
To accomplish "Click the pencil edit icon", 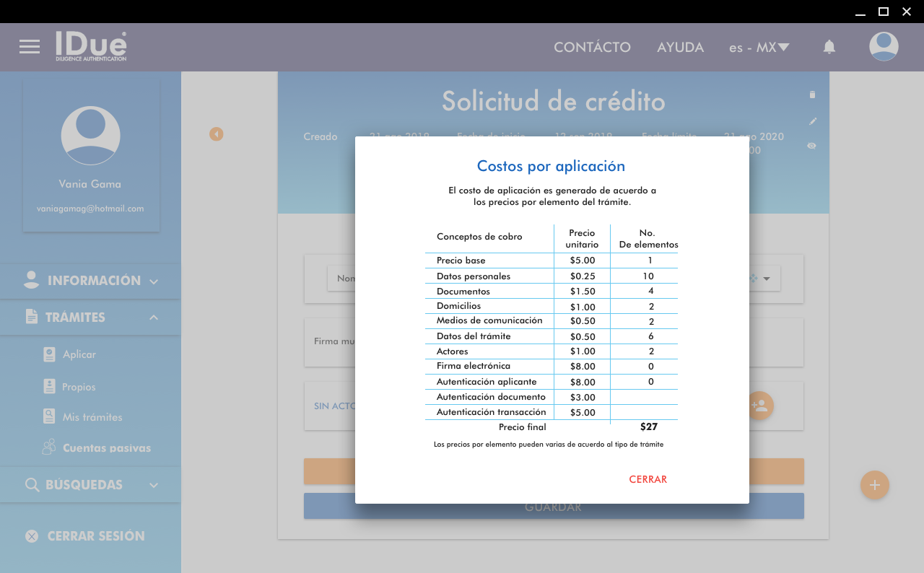I will tap(812, 121).
